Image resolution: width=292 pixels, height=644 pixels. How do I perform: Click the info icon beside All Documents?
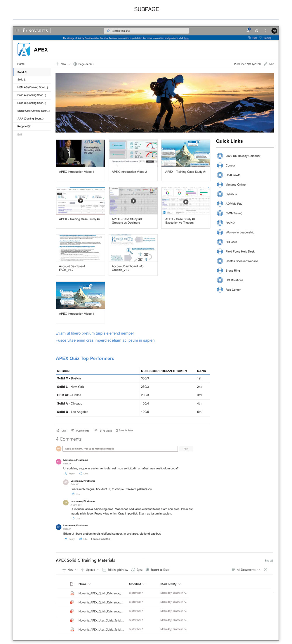point(265,570)
